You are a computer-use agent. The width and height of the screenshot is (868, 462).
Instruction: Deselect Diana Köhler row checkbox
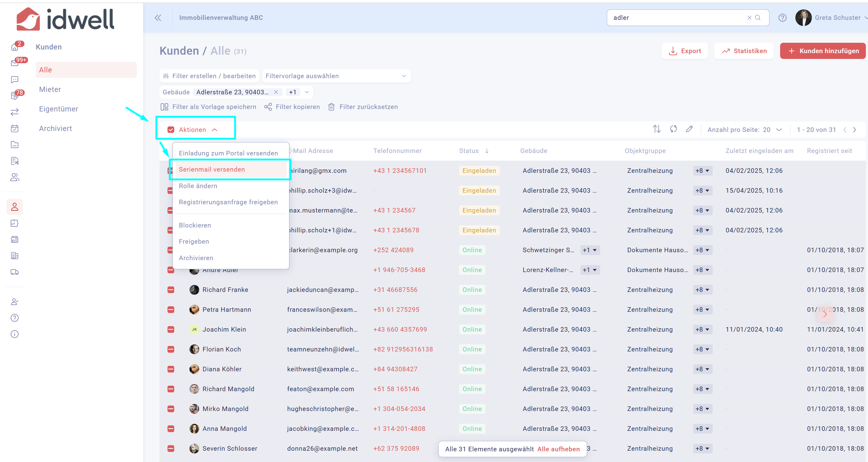(x=171, y=369)
